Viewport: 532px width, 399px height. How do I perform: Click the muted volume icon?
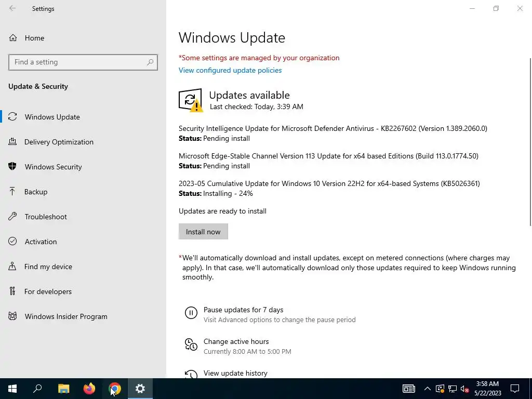(465, 389)
